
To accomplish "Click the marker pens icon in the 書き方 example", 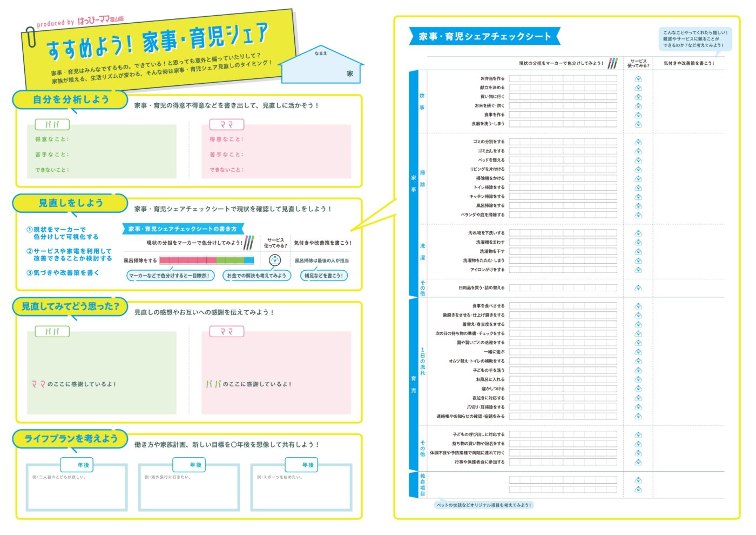I will pyautogui.click(x=248, y=243).
